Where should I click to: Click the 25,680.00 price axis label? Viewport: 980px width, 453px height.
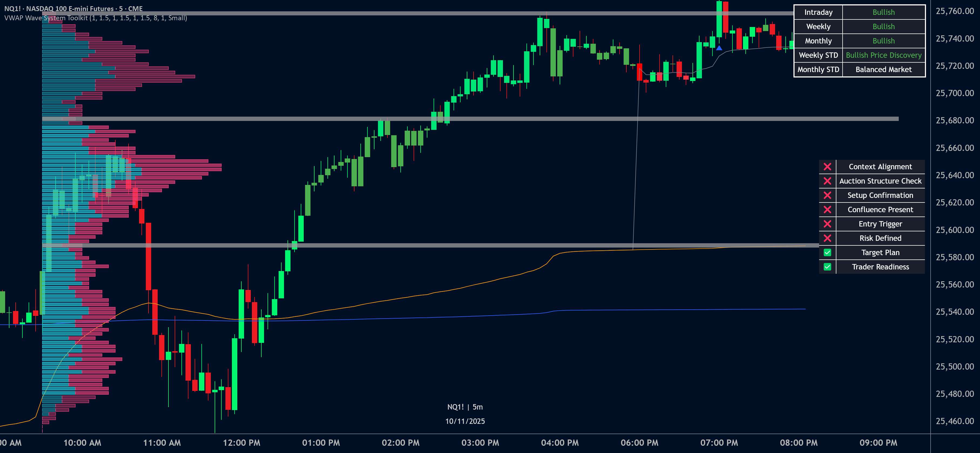point(955,121)
